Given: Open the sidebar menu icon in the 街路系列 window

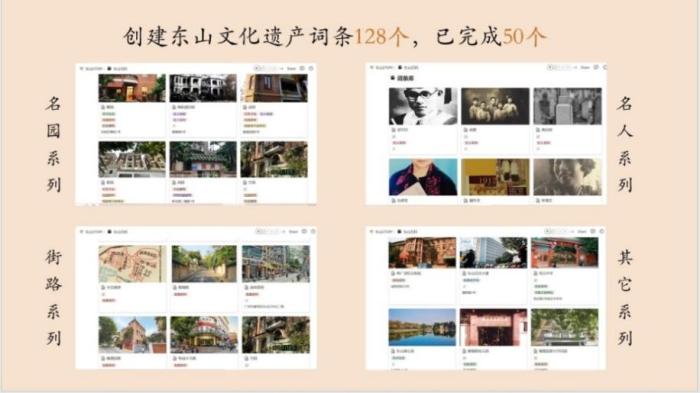Looking at the screenshot, I should coord(81,232).
